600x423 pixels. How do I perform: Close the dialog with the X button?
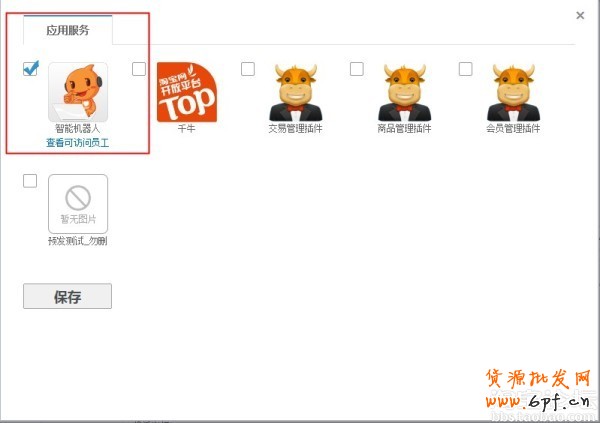[x=580, y=15]
